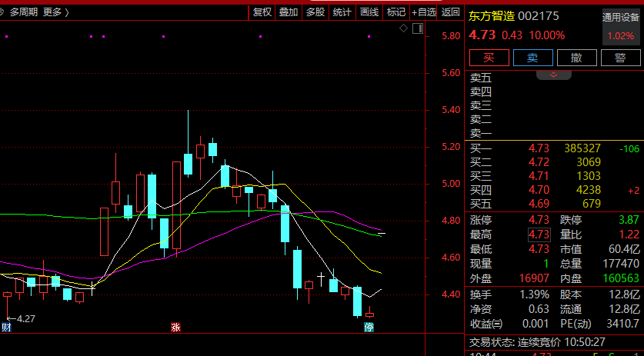
Task: Click the 返回 back button
Action: pos(451,12)
